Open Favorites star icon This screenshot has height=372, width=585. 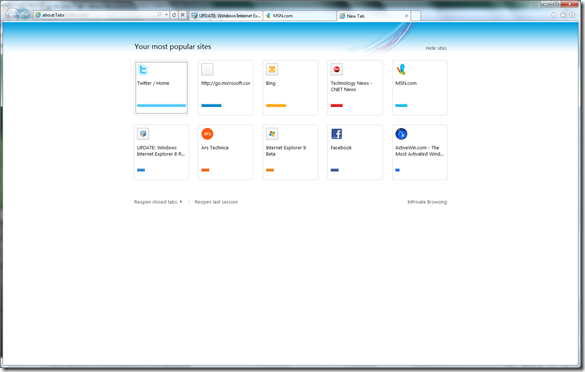pos(563,15)
